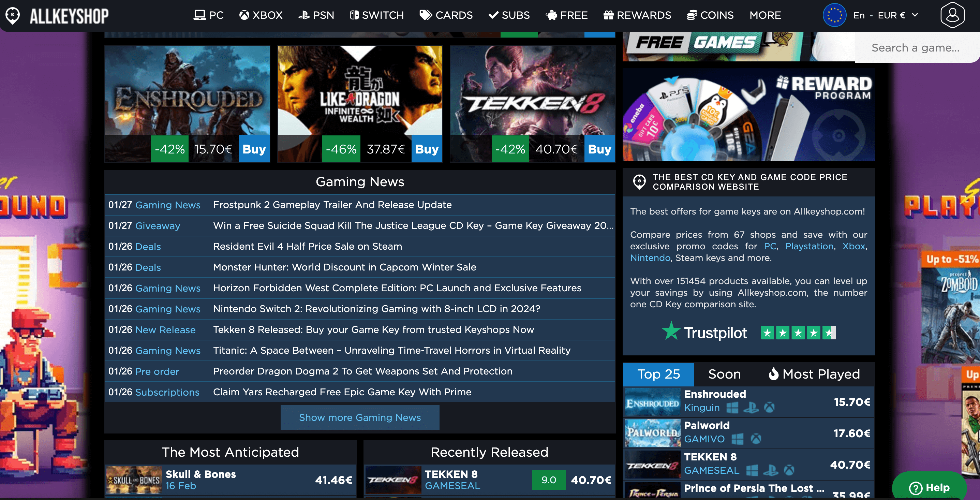980x500 pixels.
Task: Open the Reward Program banner
Action: [748, 115]
